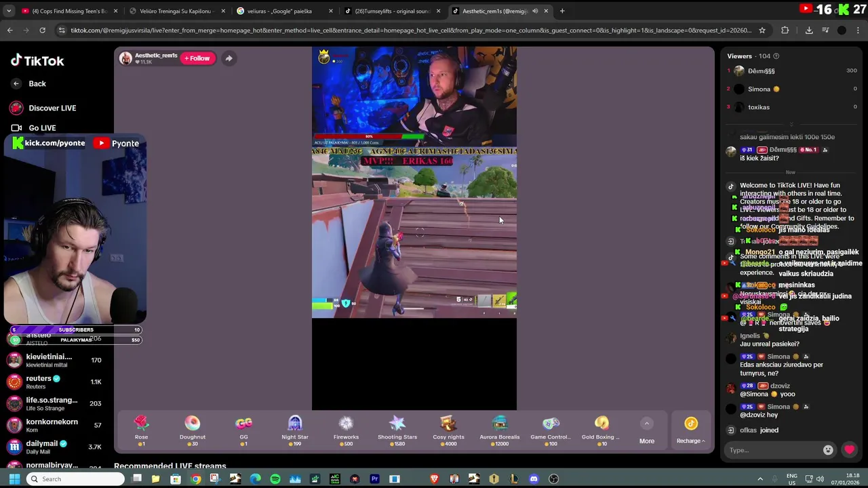868x488 pixels.
Task: Click the share arrow next to Follow
Action: tap(229, 58)
